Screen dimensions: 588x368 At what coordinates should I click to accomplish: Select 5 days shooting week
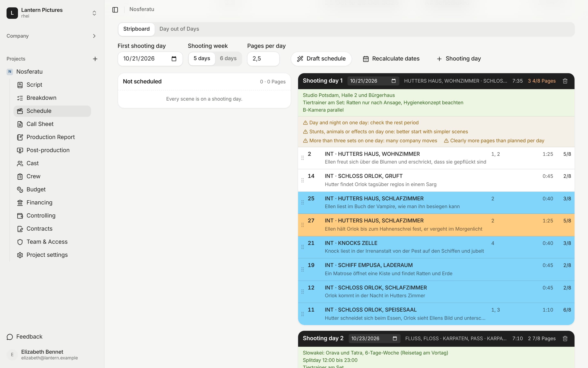coord(202,59)
